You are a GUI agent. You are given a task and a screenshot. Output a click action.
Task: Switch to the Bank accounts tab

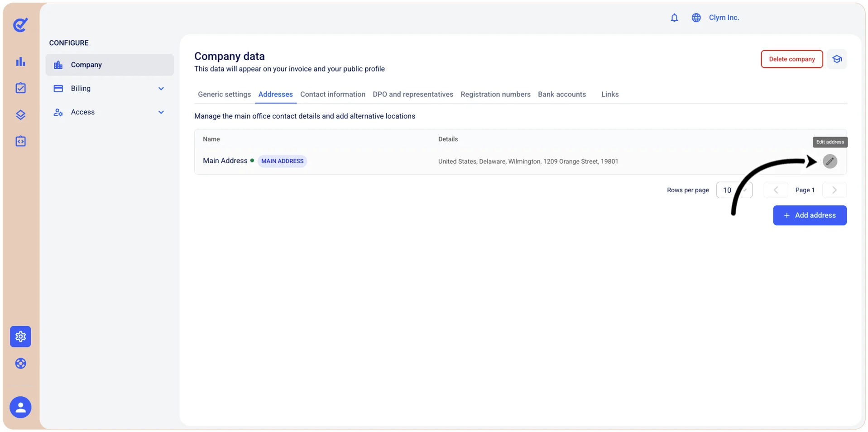pyautogui.click(x=561, y=94)
